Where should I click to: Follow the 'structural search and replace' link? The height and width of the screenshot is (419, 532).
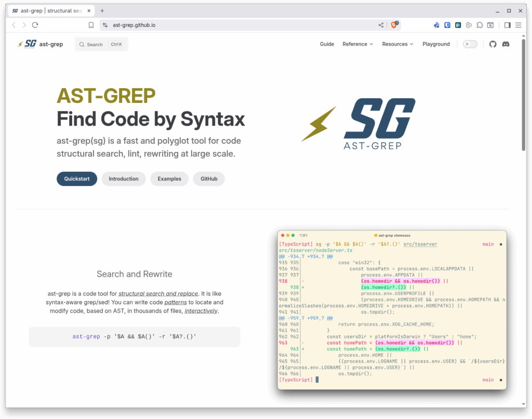(x=158, y=293)
